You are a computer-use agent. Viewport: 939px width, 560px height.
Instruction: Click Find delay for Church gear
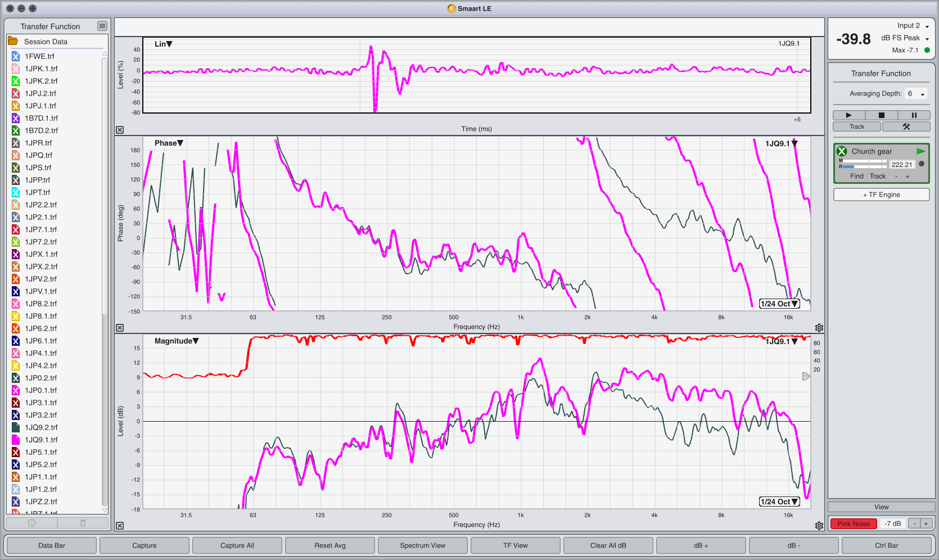tap(857, 176)
